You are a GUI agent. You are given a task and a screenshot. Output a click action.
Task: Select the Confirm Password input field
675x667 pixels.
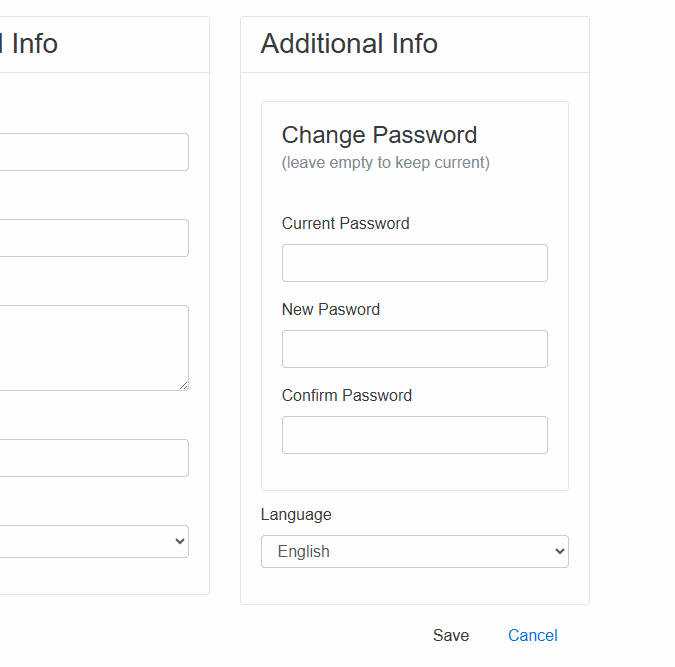[414, 435]
